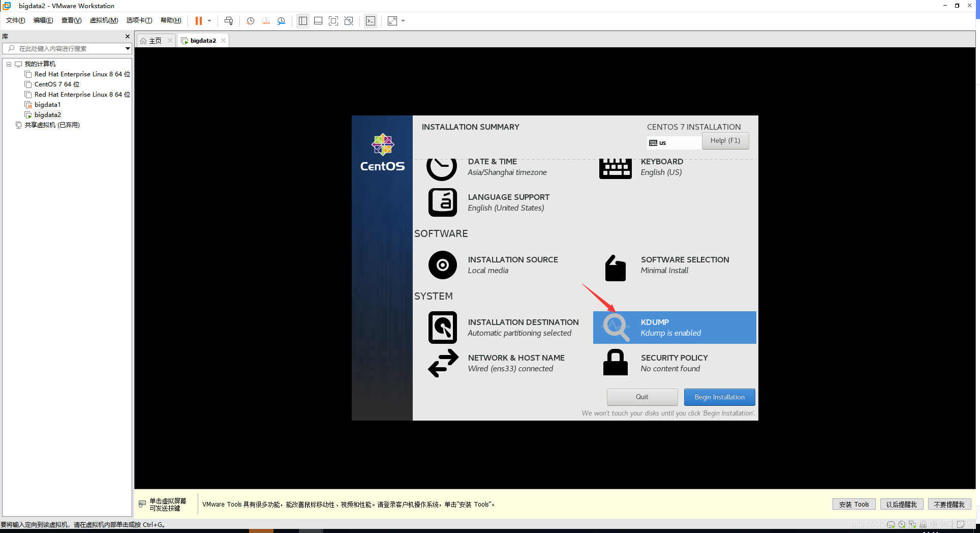Pause the virtual machine with the orange pause icon
The height and width of the screenshot is (533, 980).
tap(199, 21)
